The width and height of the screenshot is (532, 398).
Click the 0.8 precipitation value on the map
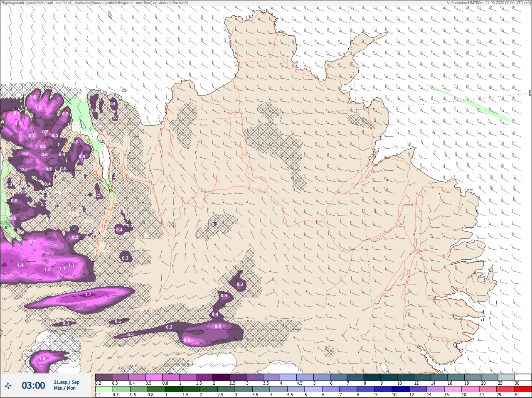(187, 341)
